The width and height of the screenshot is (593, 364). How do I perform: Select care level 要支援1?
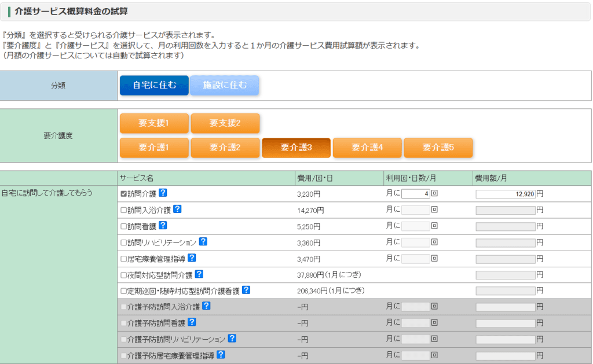click(154, 123)
